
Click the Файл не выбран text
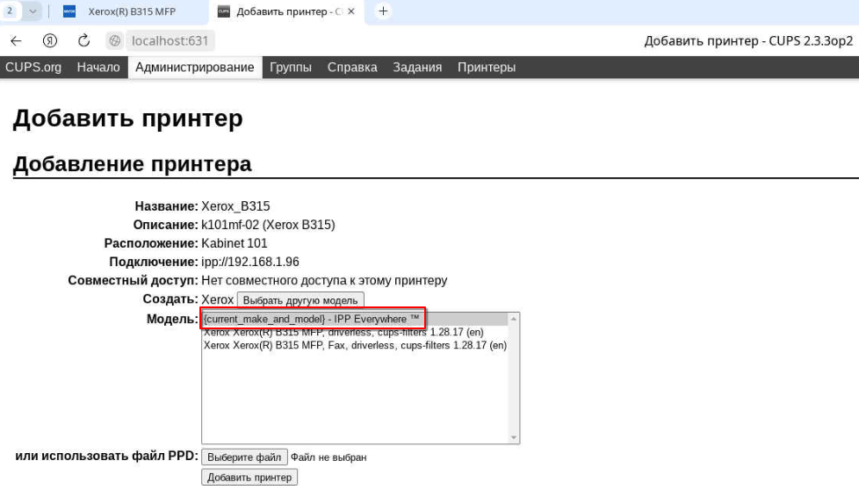pyautogui.click(x=328, y=457)
